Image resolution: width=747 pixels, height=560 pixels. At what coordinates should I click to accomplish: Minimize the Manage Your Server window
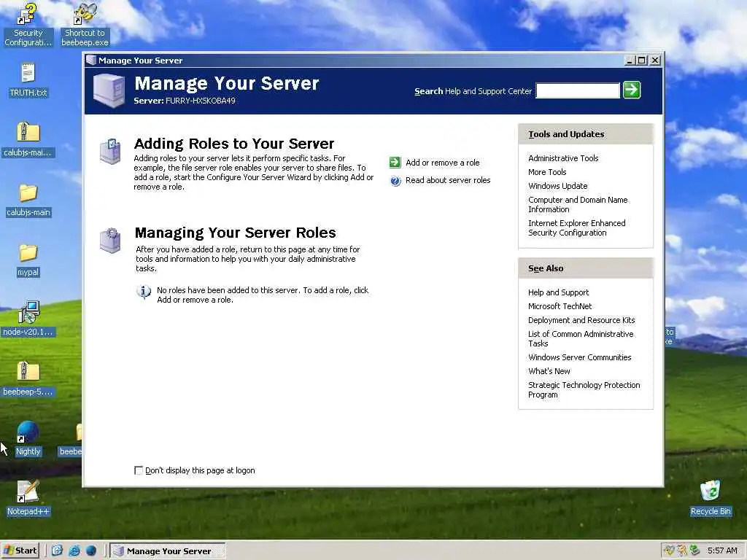pyautogui.click(x=630, y=61)
